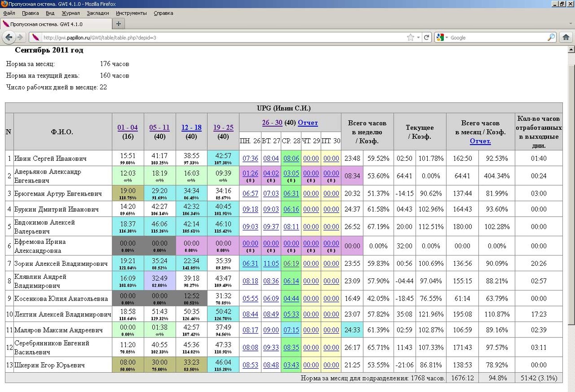The width and height of the screenshot is (575, 392).
Task: Open the Журнал menu
Action: (71, 13)
